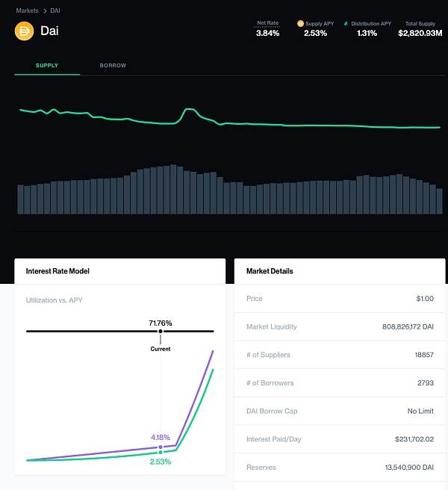
Task: Click the 71.76% utilization value
Action: click(161, 323)
